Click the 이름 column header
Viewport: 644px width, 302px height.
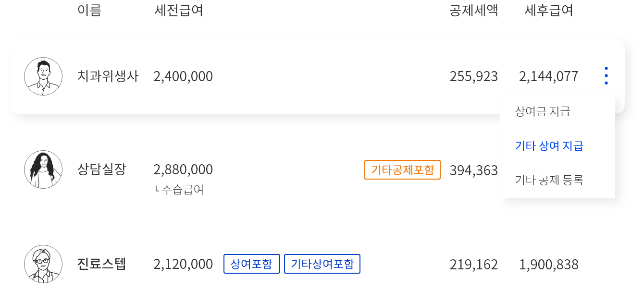click(89, 11)
